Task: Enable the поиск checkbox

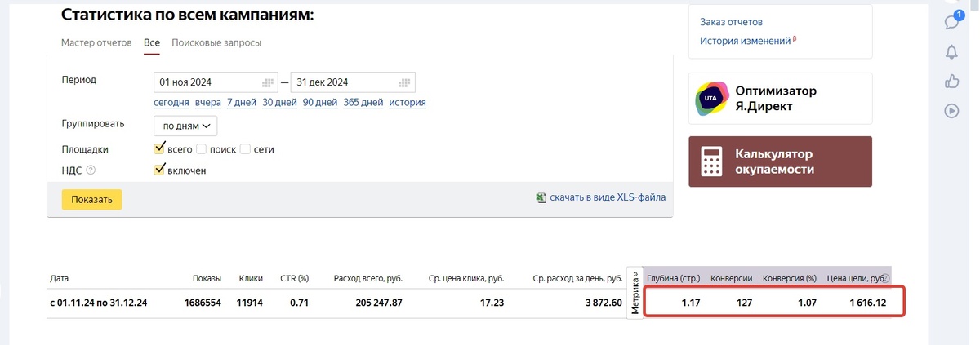Action: pyautogui.click(x=201, y=149)
